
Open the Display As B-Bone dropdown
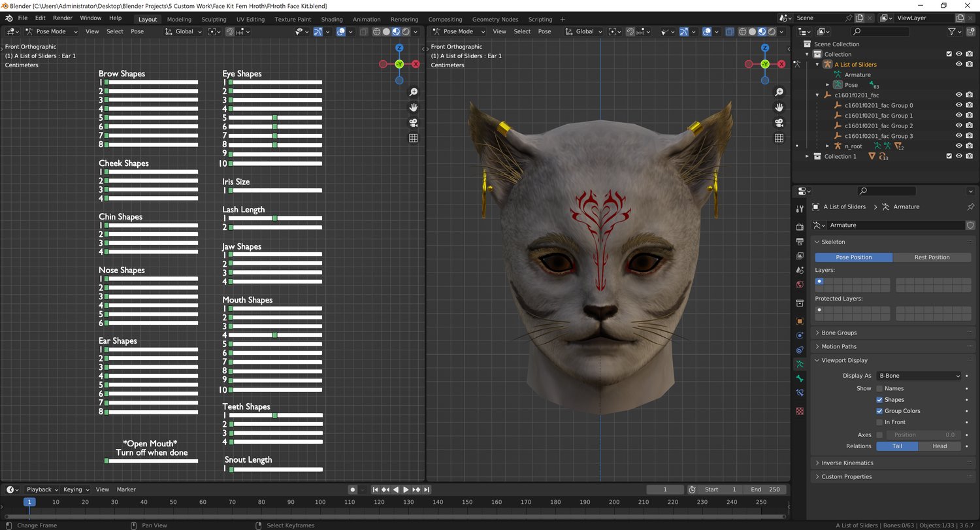(919, 376)
